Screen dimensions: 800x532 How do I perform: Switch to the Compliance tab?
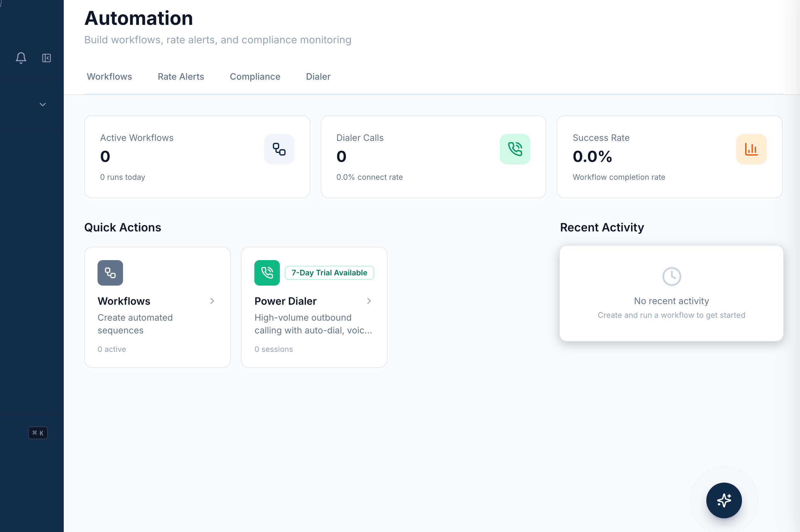pos(255,77)
